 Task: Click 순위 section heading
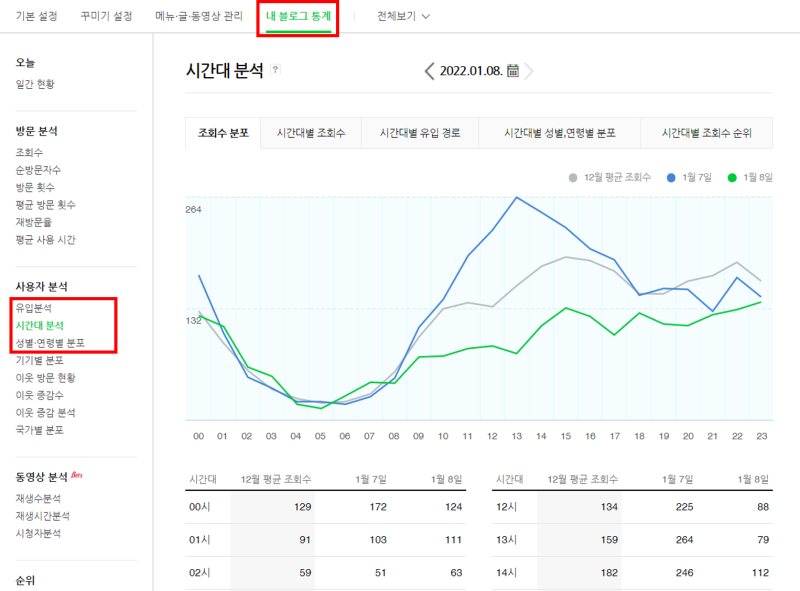25,580
